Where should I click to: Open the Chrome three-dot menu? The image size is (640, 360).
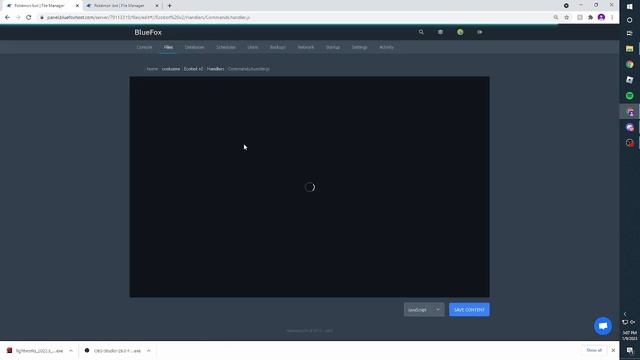(612, 18)
